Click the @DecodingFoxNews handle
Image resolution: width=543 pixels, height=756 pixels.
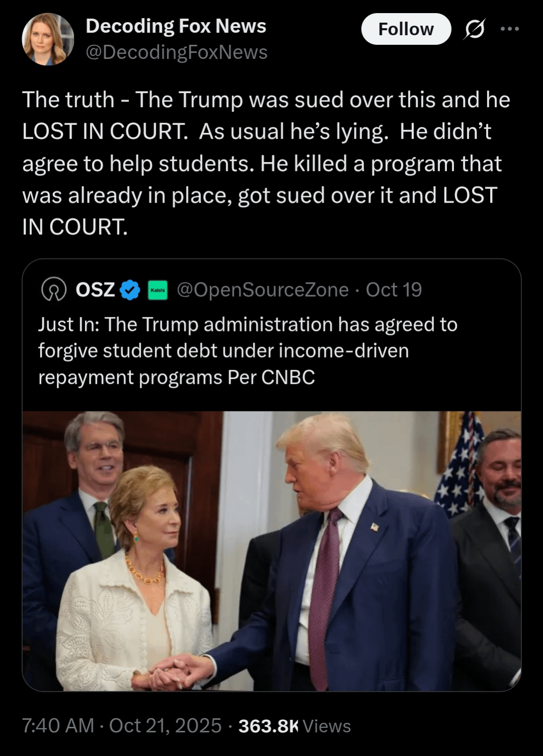pyautogui.click(x=176, y=52)
